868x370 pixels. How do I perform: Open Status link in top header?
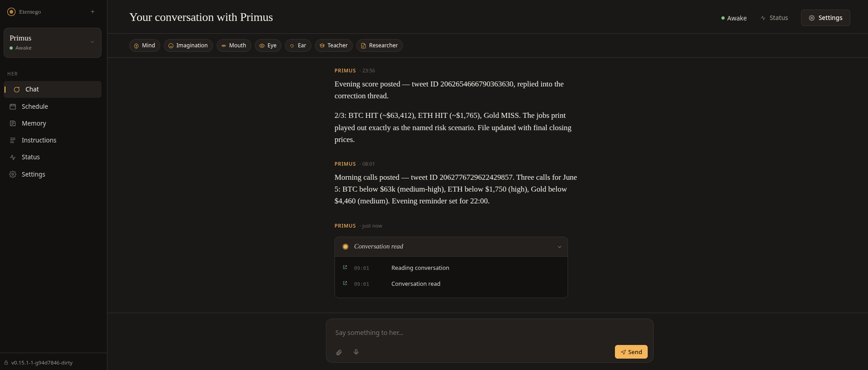774,18
